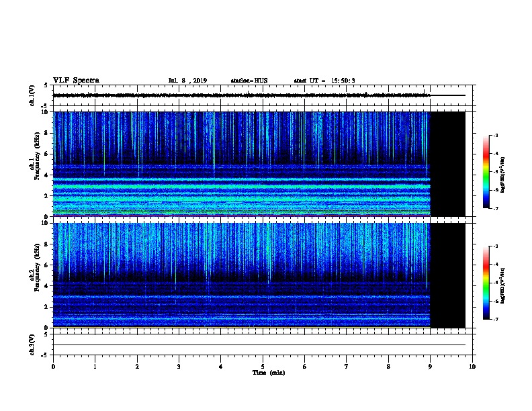
Task: Click the black no-data region in ch.1 spectrogram
Action: pyautogui.click(x=447, y=164)
